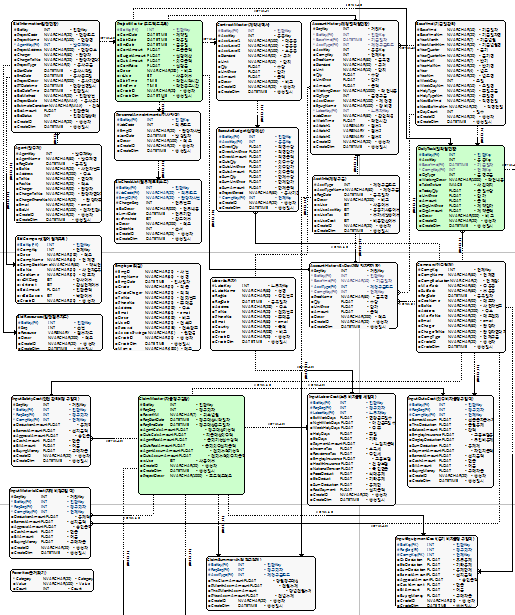Image resolution: width=515 pixels, height=615 pixels.
Task: Select the SiteInformation table box
Action: [56, 77]
